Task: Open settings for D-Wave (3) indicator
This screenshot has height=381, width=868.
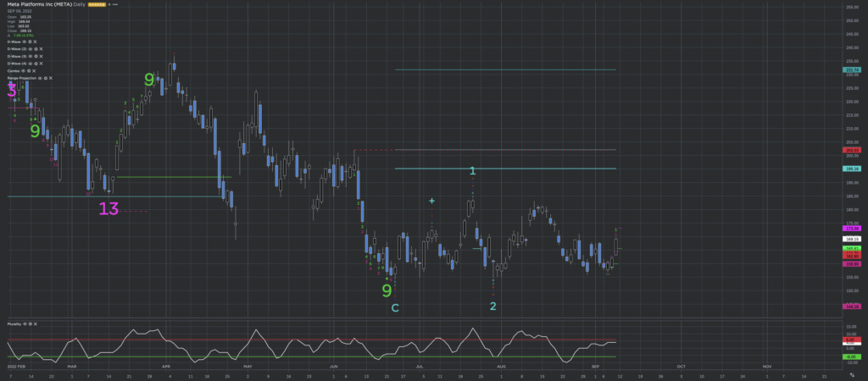Action: (36, 57)
